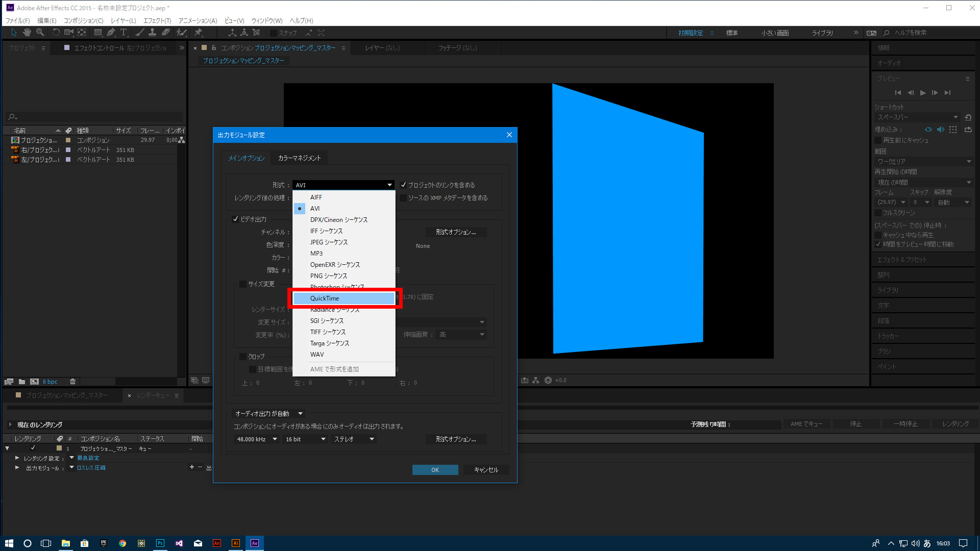980x551 pixels.
Task: Select the Clone Stamp tool
Action: (152, 33)
